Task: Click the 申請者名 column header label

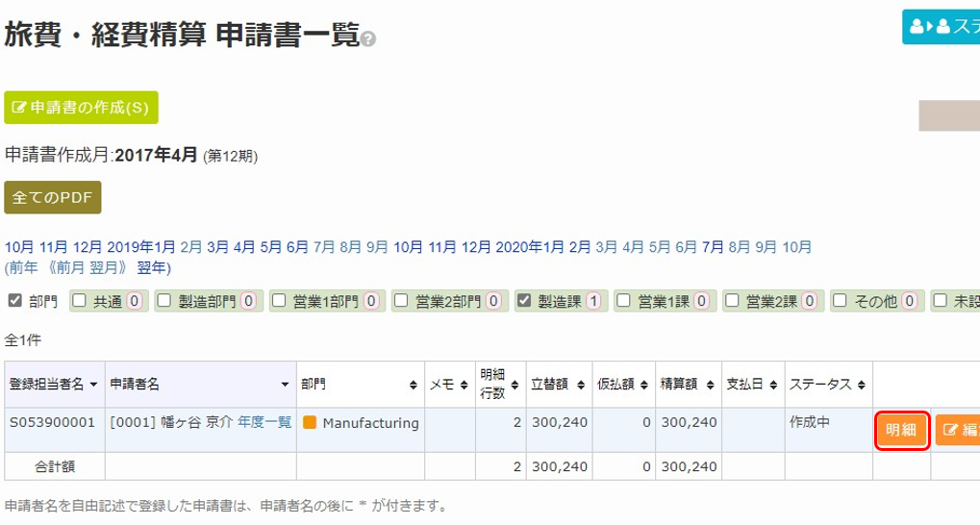Action: coord(135,385)
